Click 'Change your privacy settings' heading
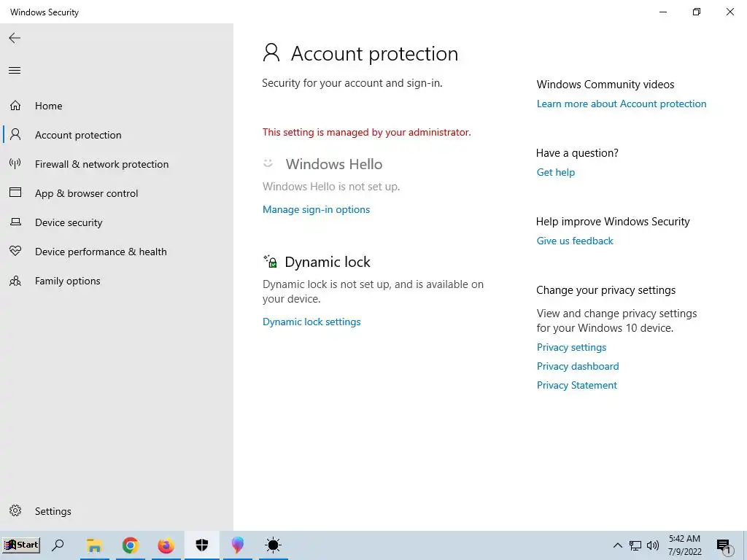This screenshot has width=747, height=560. tap(606, 290)
